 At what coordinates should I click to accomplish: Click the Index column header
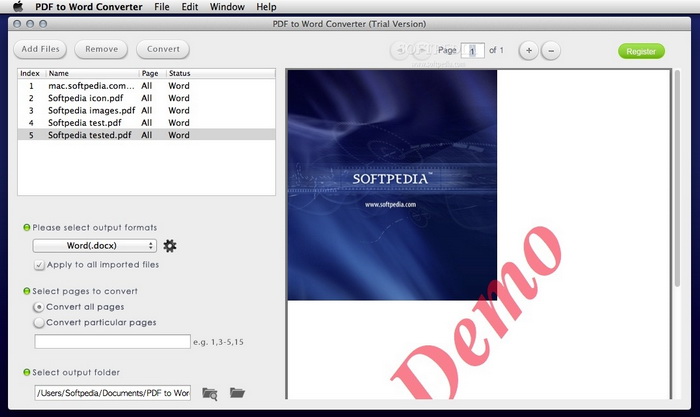coord(30,73)
